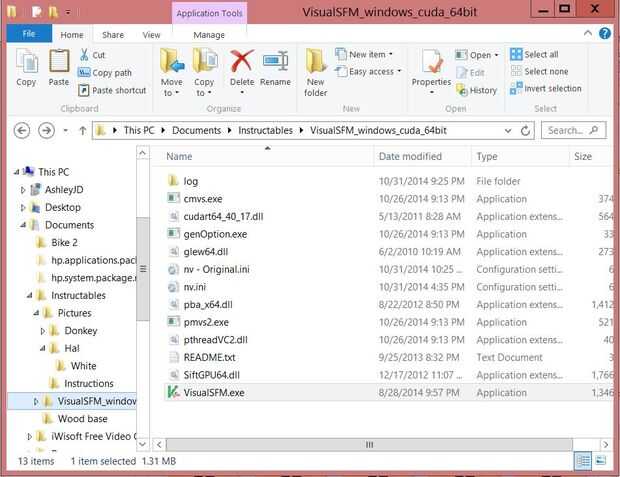Click Documents in the address breadcrumb
The image size is (620, 477).
[197, 131]
